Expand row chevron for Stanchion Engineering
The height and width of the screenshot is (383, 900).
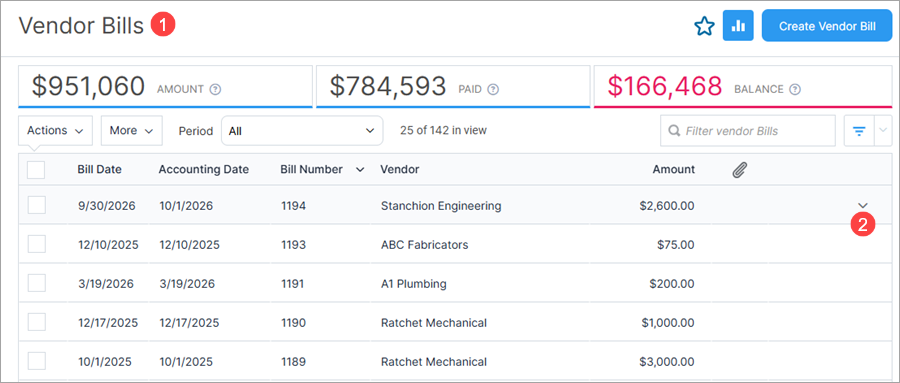862,205
